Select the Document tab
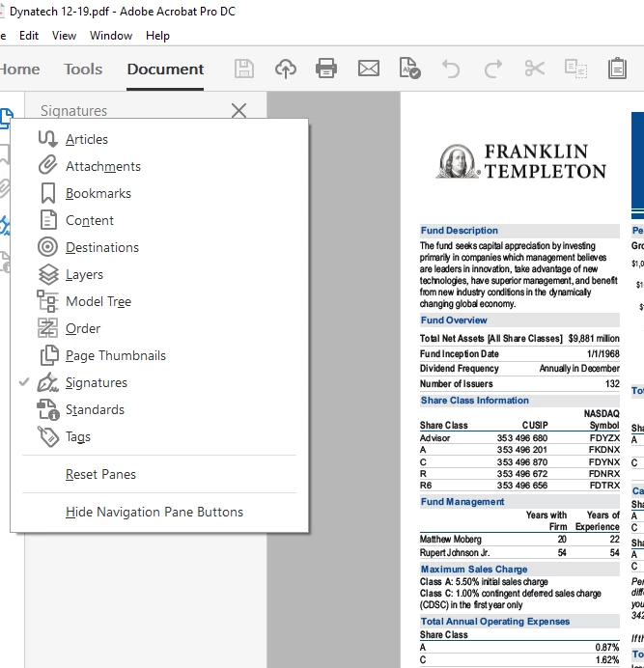This screenshot has height=668, width=644. [x=165, y=69]
